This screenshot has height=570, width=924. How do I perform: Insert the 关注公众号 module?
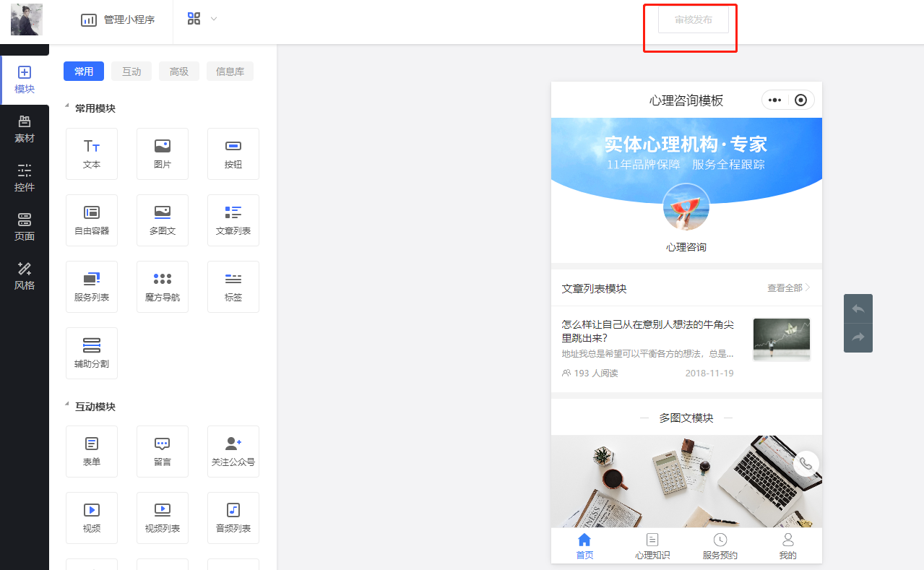click(x=233, y=452)
